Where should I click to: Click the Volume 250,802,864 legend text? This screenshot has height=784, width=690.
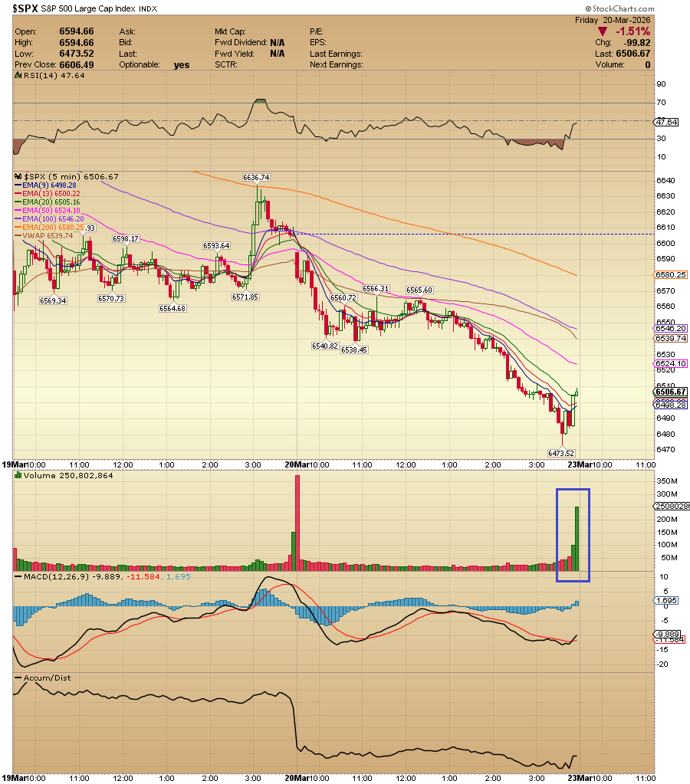click(x=68, y=475)
